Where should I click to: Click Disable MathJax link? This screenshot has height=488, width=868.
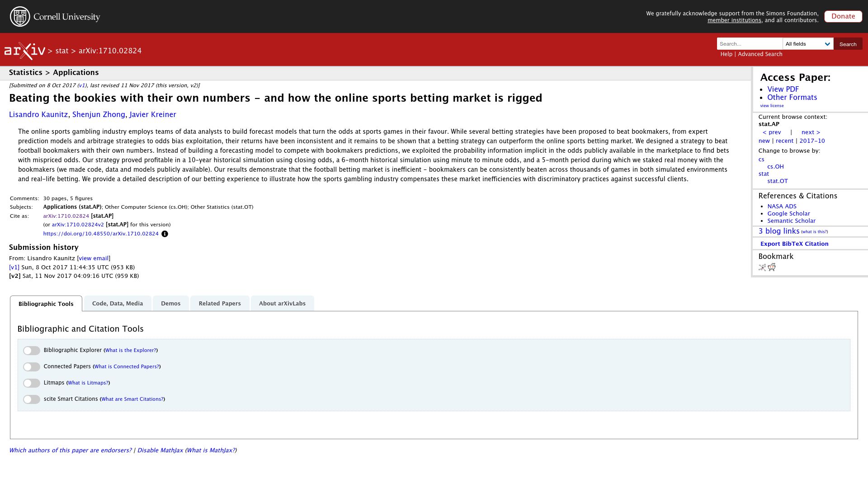(x=160, y=450)
